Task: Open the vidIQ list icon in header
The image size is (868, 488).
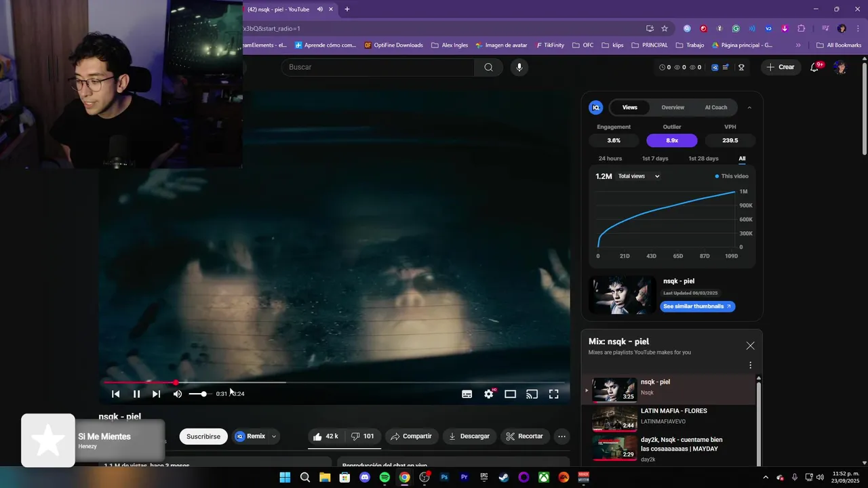Action: click(x=726, y=67)
